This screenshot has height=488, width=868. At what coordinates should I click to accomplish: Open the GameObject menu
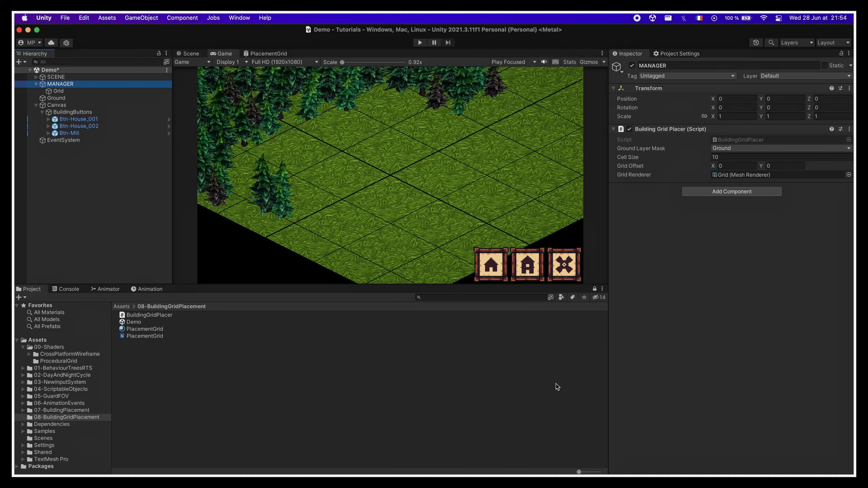coord(141,18)
